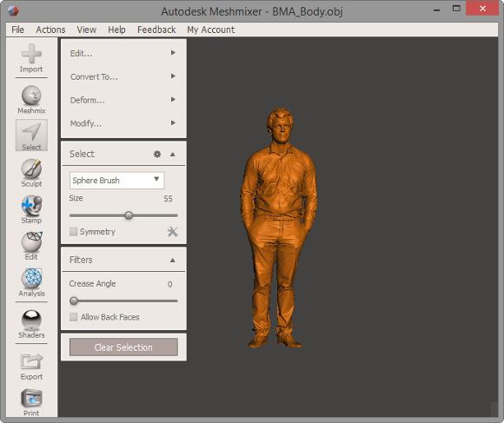Collapse the Select panel

point(173,154)
